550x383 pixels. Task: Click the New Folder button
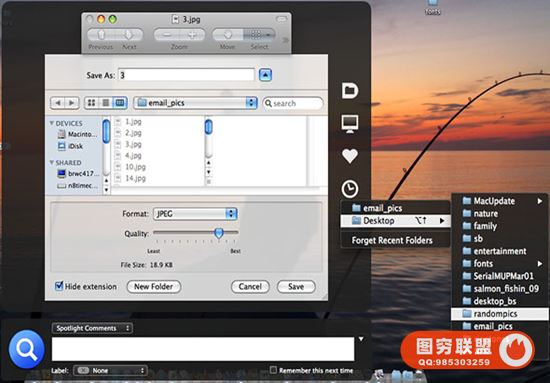[154, 287]
